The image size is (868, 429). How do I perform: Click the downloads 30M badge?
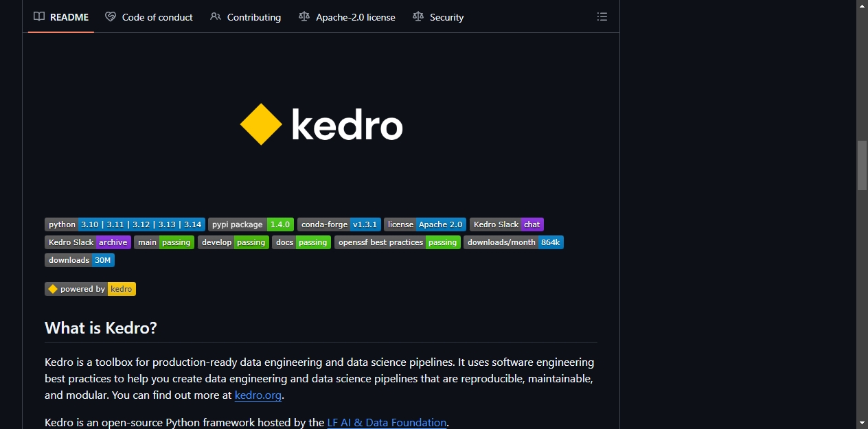coord(80,260)
